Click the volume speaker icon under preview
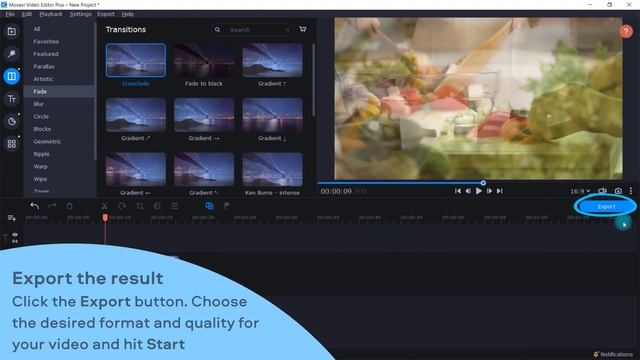 [x=602, y=191]
